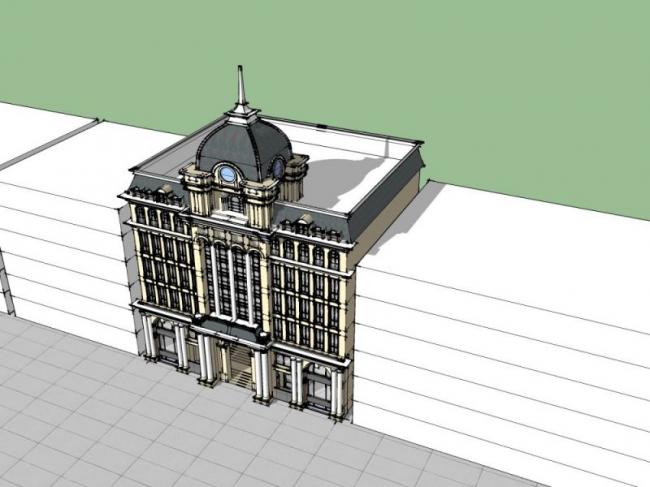The image size is (650, 487).
Task: Click the left corner column at ground floor
Action: pos(148,335)
